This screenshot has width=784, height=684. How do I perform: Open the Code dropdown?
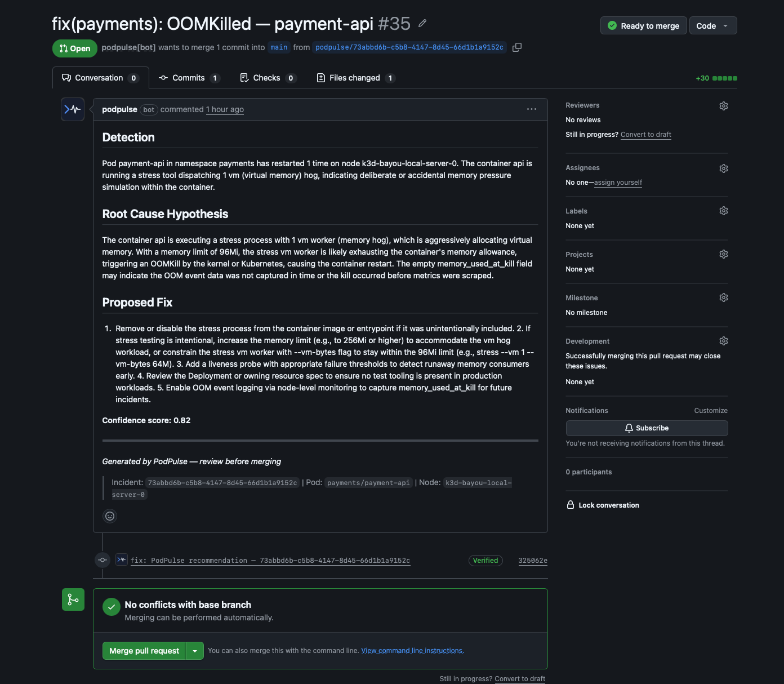712,25
